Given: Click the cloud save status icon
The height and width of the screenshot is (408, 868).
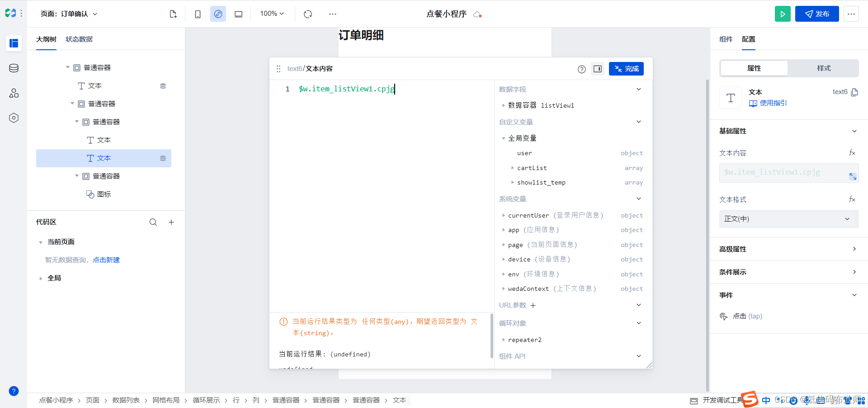Looking at the screenshot, I should [x=477, y=14].
